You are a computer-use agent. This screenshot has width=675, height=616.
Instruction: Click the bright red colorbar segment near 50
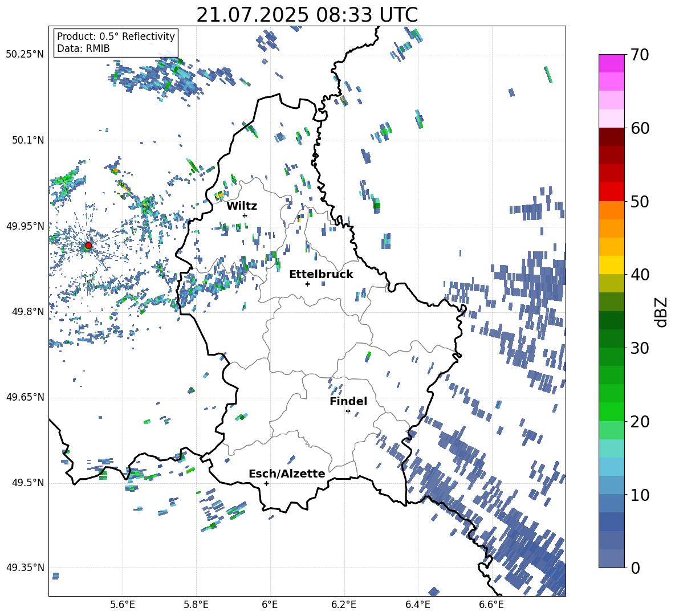point(611,192)
